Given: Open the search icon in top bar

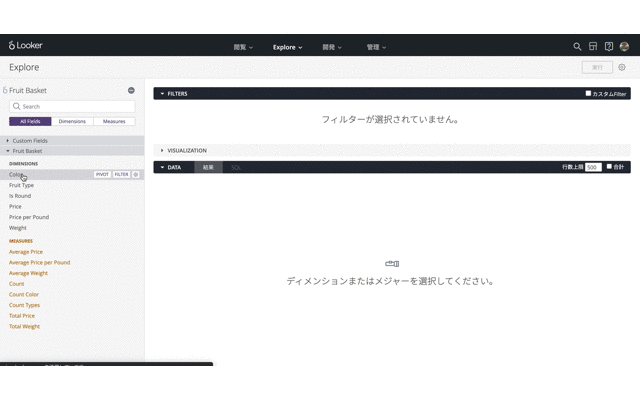Looking at the screenshot, I should pyautogui.click(x=577, y=46).
